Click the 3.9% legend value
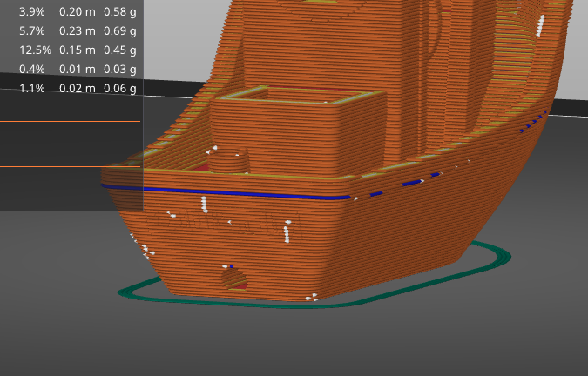 pos(32,12)
